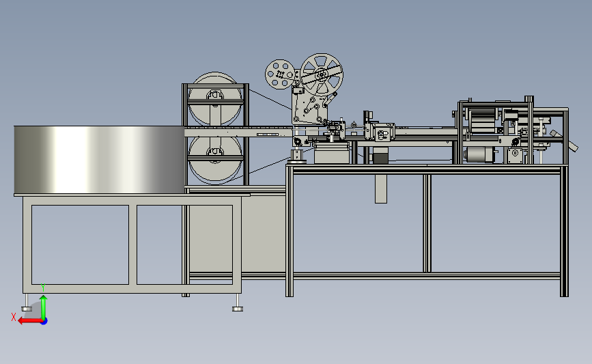Select the far right leg of the right table
The height and width of the screenshot is (364, 592).
[564, 231]
